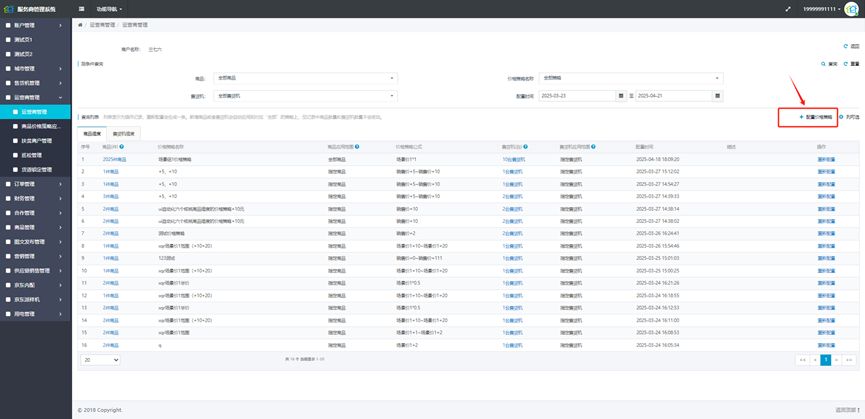Collapse the expanded 运营商管理 parent menu
The width and height of the screenshot is (865, 419).
pyautogui.click(x=36, y=98)
